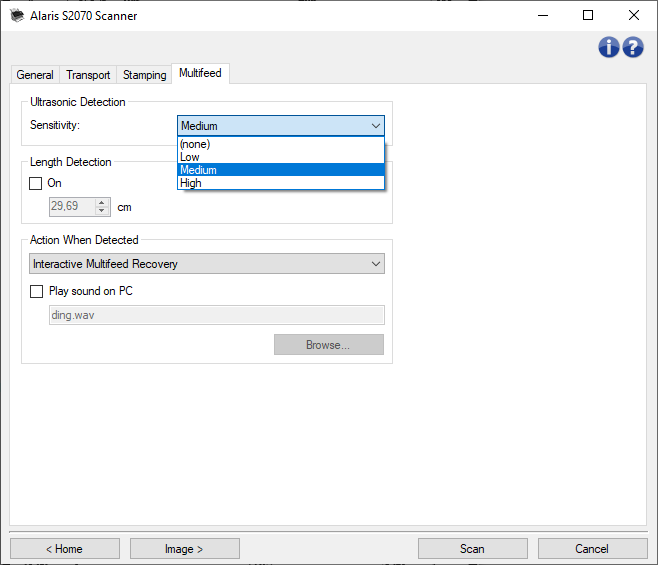Choose High sensitivity option
This screenshot has width=658, height=565.
coord(281,183)
